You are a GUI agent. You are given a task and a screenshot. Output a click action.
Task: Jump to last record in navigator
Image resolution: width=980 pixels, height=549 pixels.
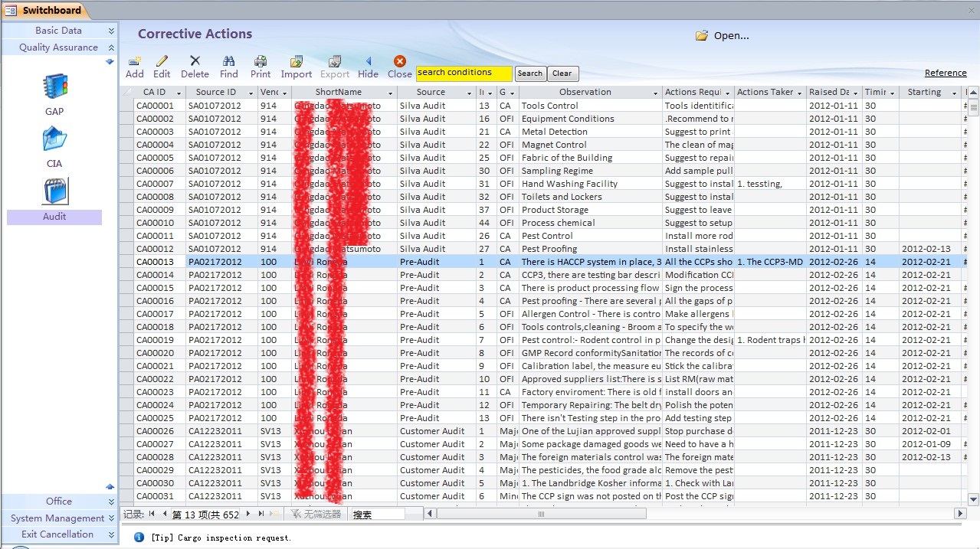[261, 514]
